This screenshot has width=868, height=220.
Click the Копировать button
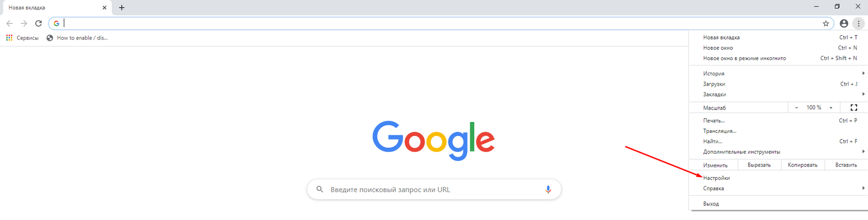[x=802, y=165]
